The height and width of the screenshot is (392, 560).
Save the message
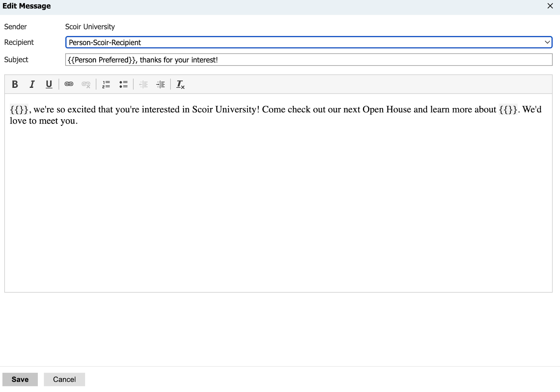pyautogui.click(x=20, y=379)
